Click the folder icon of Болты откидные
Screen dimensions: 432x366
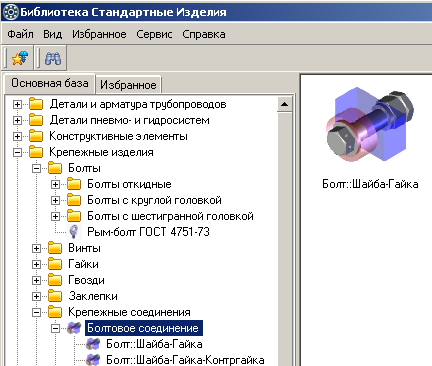point(74,184)
